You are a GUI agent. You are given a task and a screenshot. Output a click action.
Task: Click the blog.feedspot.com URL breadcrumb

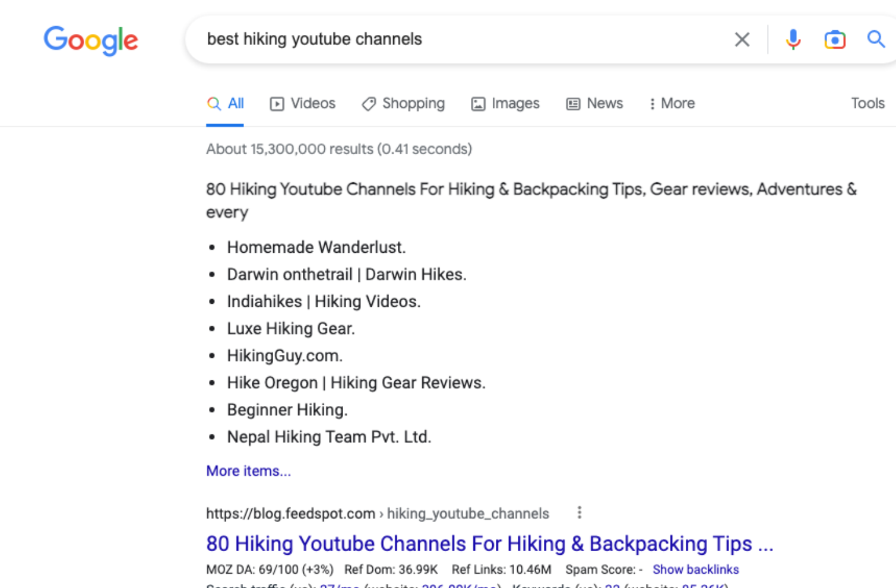click(378, 513)
